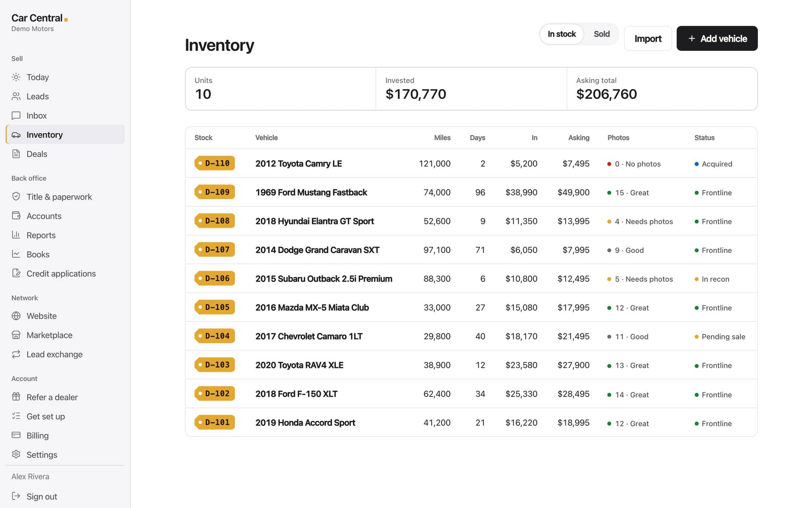Viewport: 812px width, 508px height.
Task: Open the Inbox chat bubble icon
Action: tap(16, 116)
